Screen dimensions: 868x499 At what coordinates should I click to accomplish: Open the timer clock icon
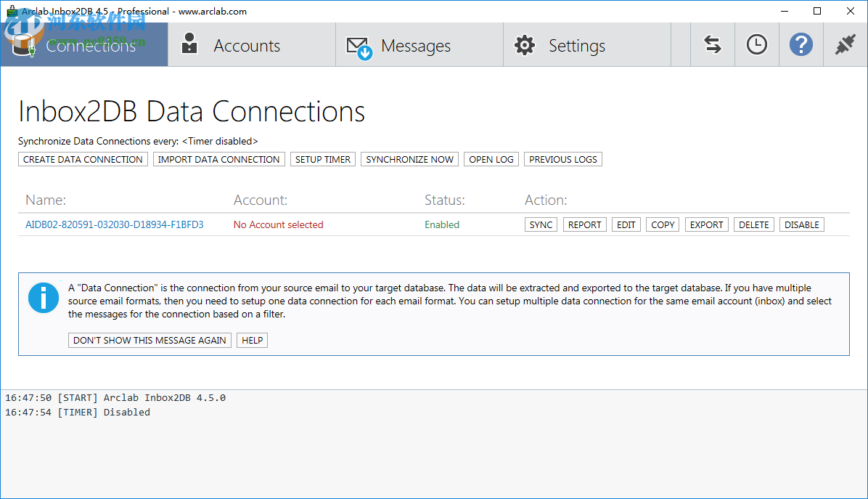click(x=756, y=45)
